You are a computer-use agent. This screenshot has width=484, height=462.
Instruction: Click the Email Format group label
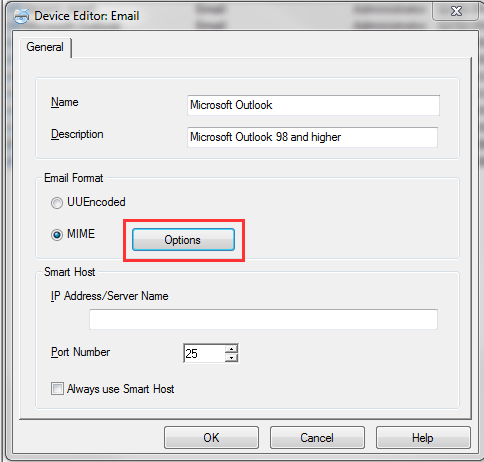tap(74, 178)
